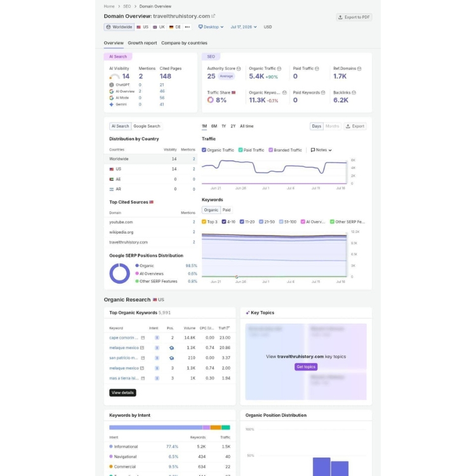The height and width of the screenshot is (476, 476).
Task: Click the Gemini star icon
Action: pos(112,105)
